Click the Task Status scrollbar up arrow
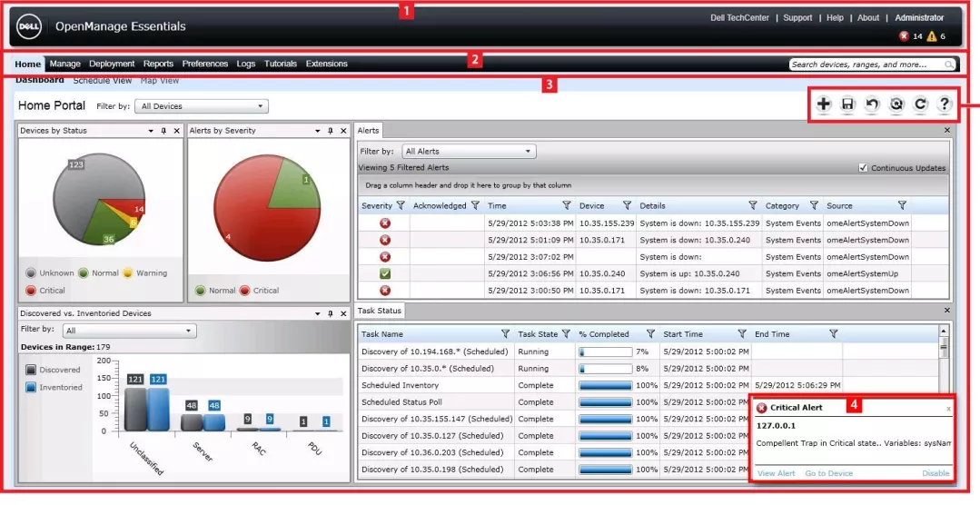Image resolution: width=980 pixels, height=505 pixels. pos(944,331)
